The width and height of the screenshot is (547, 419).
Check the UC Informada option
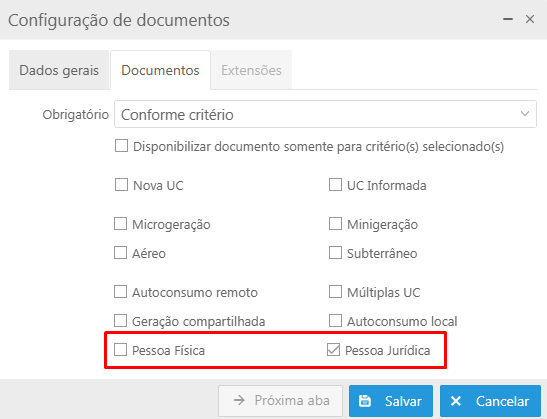pyautogui.click(x=335, y=185)
